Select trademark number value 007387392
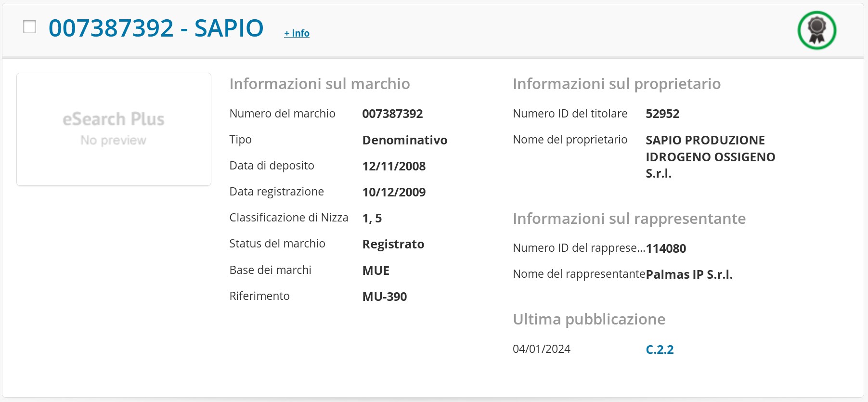Screen dimensions: 868x402 392,114
